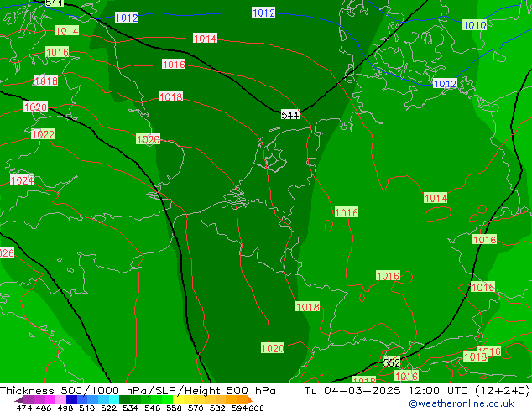Click the legend value 510
532x411 pixels.
[87, 408]
